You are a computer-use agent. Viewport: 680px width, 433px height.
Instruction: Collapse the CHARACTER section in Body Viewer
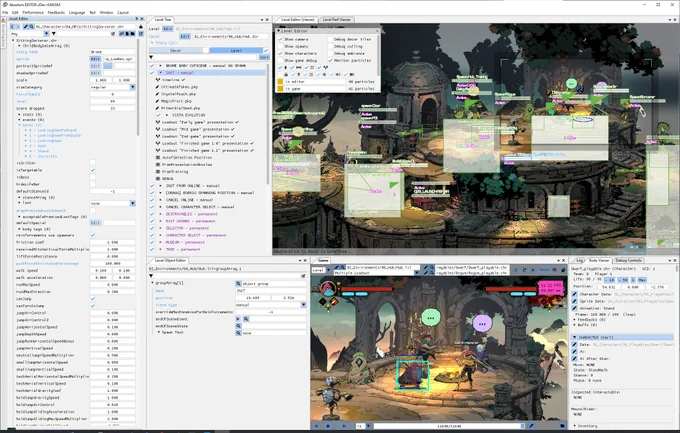tap(575, 337)
